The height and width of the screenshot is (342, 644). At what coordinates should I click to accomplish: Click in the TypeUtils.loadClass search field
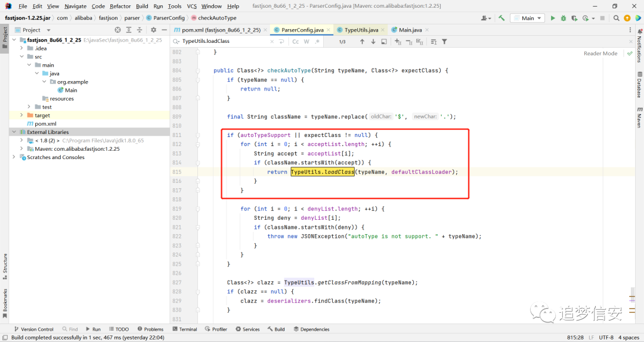tap(226, 42)
